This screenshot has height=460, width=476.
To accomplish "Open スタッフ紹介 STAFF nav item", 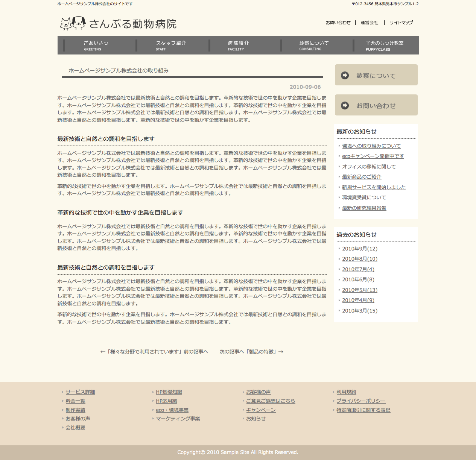I will 171,46.
